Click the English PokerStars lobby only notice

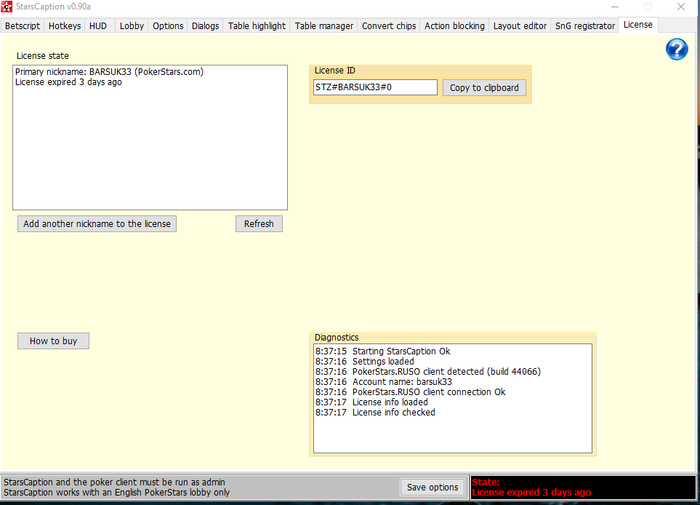point(117,492)
